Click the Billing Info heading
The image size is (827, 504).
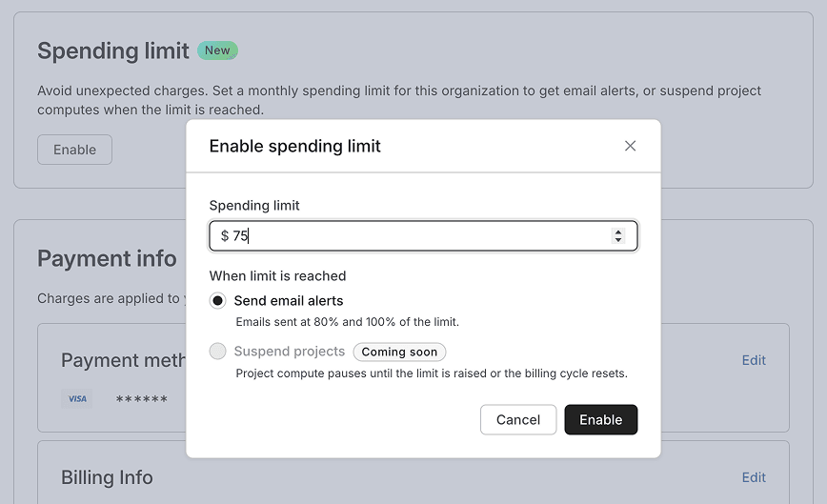[x=107, y=477]
